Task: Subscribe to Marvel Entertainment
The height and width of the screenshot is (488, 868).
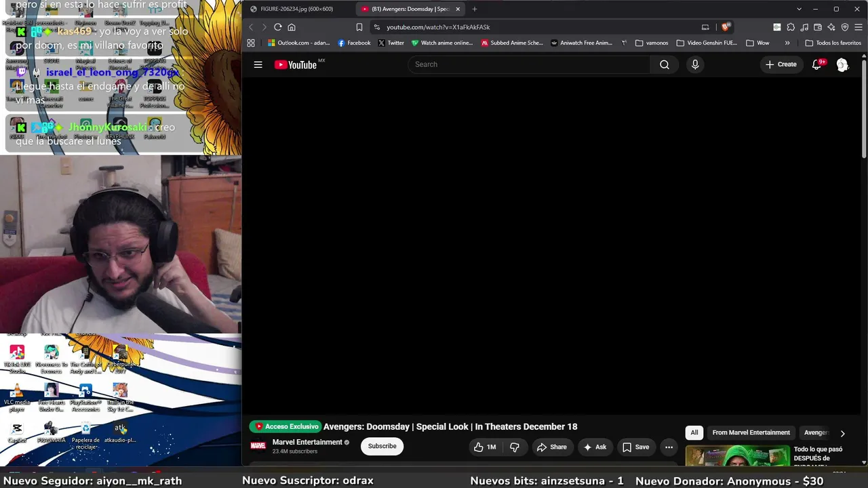Action: pos(382,446)
